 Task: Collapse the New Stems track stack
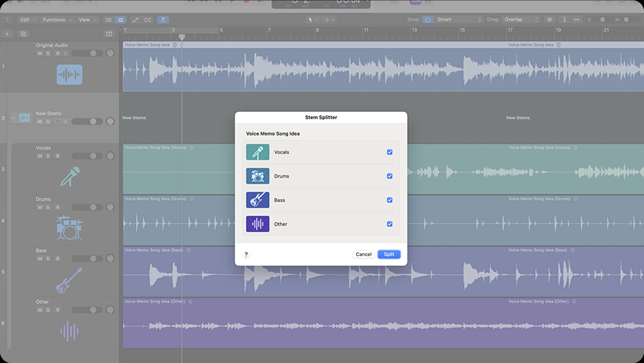click(x=13, y=117)
